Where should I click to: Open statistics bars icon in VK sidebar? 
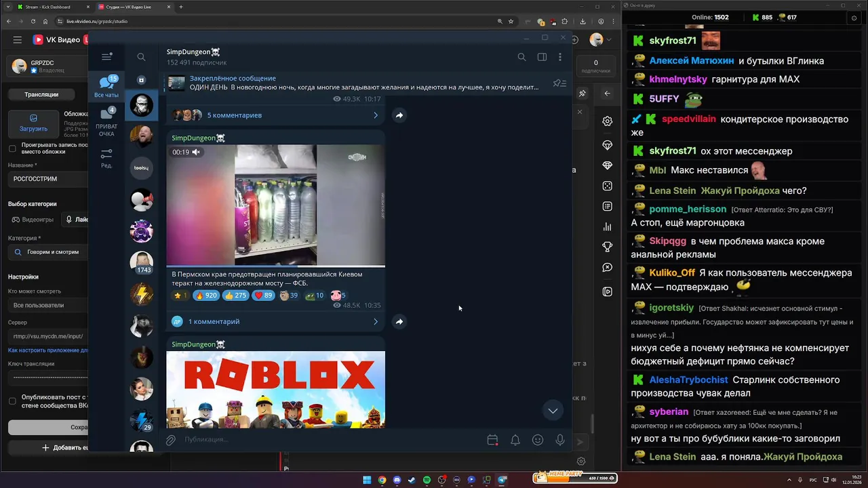pos(607,226)
